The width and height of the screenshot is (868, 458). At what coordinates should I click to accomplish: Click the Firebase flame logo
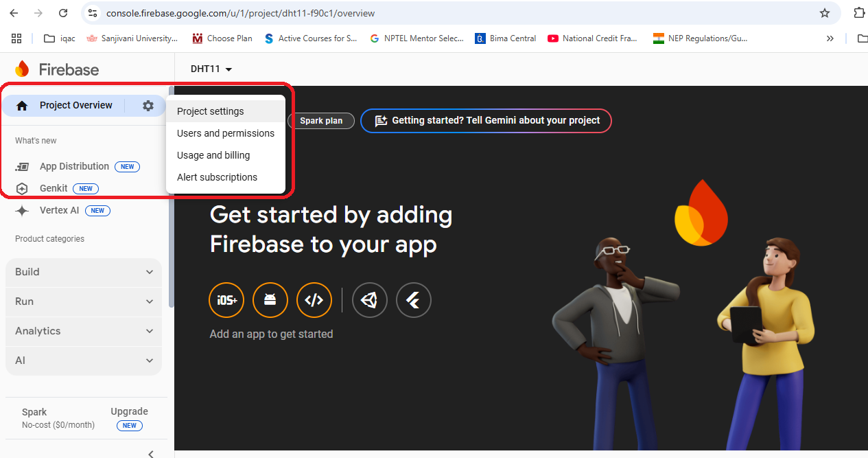click(22, 69)
